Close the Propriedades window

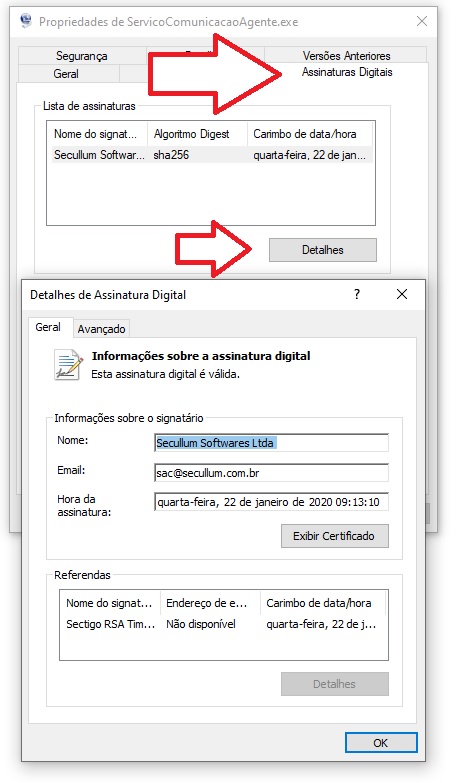click(422, 21)
